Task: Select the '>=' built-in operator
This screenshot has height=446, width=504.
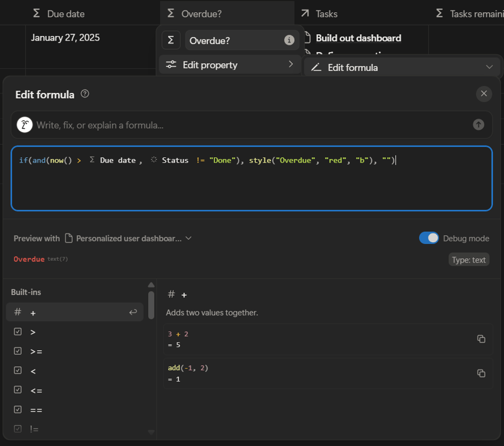Action: [36, 351]
